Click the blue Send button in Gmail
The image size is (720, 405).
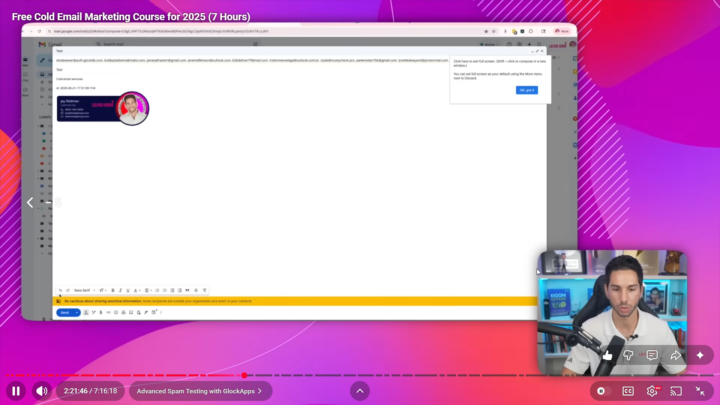[65, 313]
